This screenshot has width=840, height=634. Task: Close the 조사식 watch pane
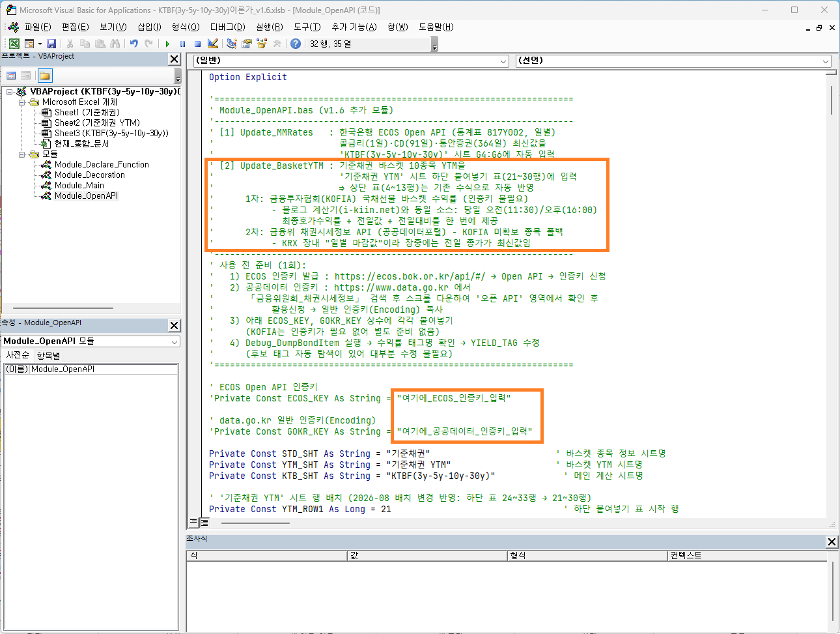coord(832,541)
